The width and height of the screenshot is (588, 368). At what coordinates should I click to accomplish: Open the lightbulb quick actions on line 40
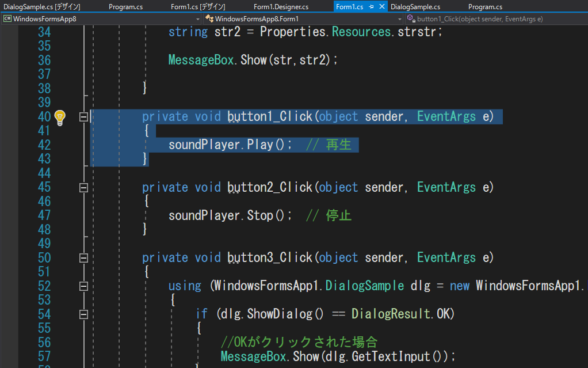point(60,117)
